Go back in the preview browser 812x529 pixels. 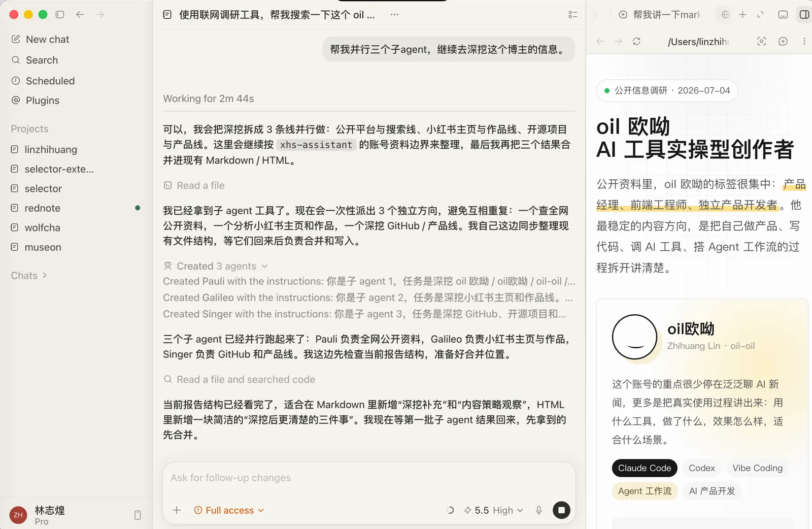click(x=600, y=41)
